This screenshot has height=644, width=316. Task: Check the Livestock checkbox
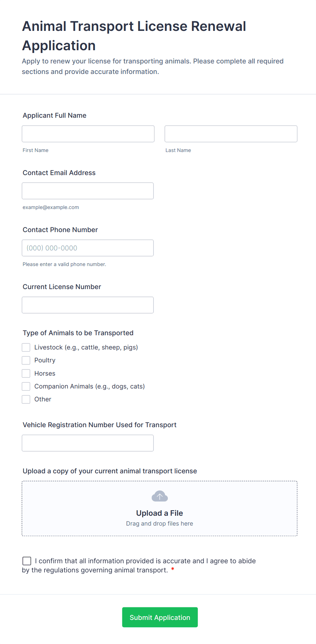26,347
